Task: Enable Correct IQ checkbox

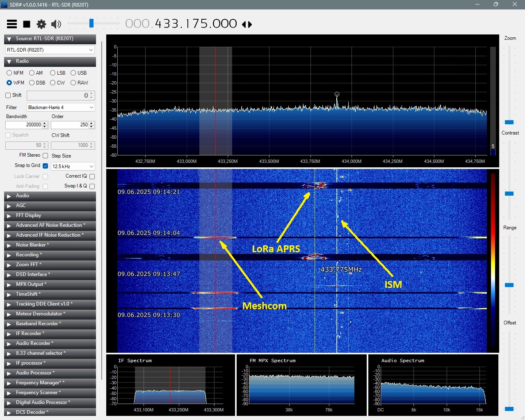Action: coord(92,176)
